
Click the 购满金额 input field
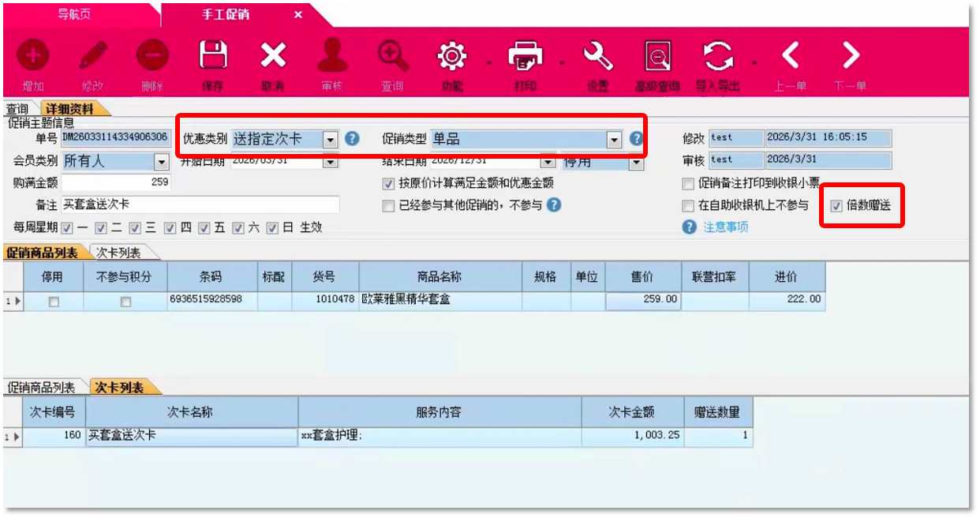pos(116,182)
